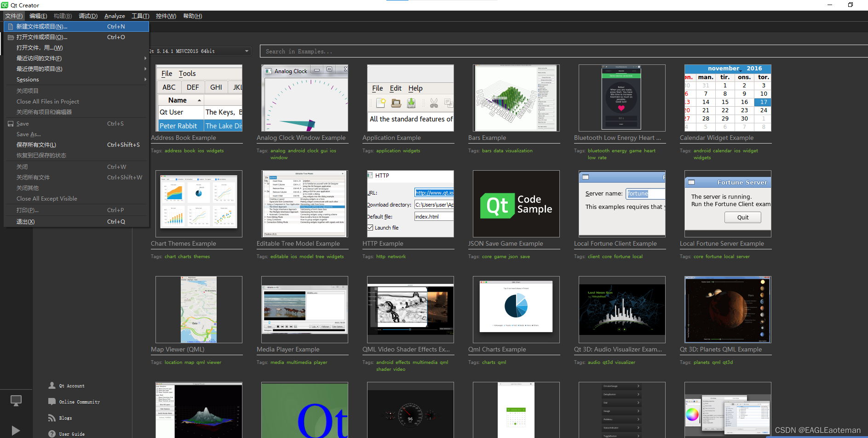
Task: Open Qt 3D Audio Visualizer thumbnail
Action: coord(622,310)
